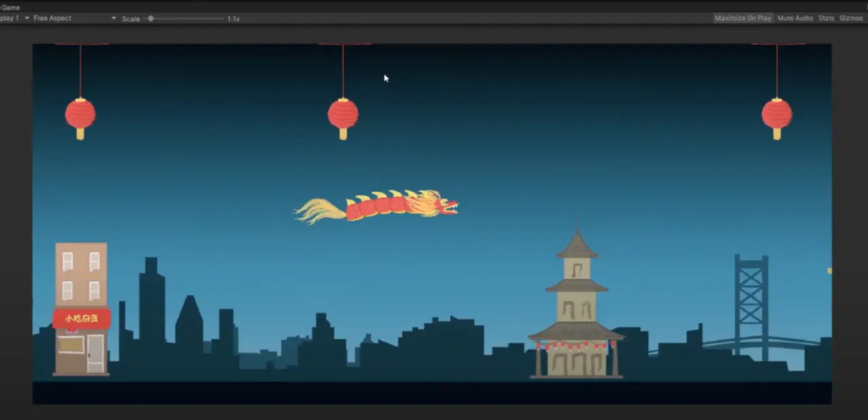Select the Game tab
This screenshot has height=420, width=868.
10,7
